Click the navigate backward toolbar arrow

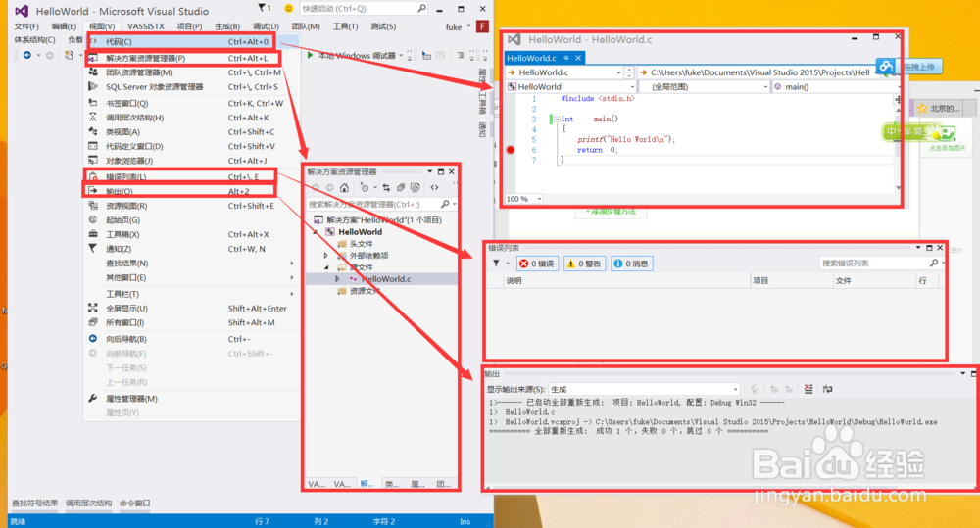(x=26, y=55)
